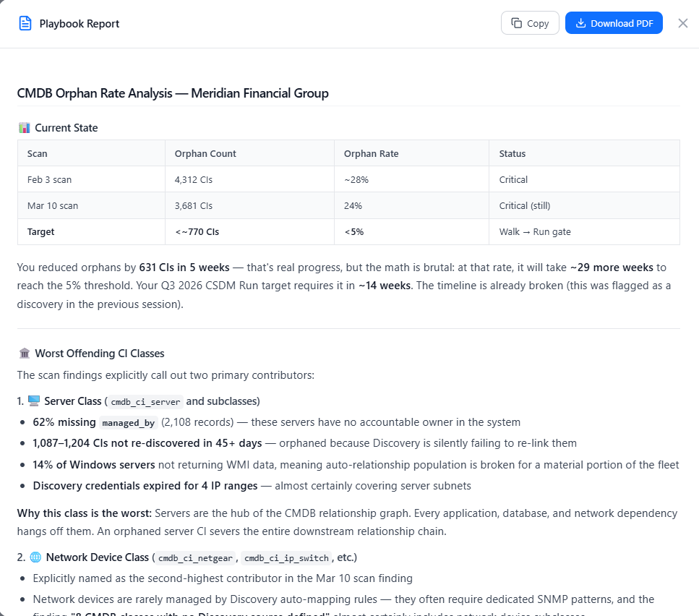The height and width of the screenshot is (616, 699).
Task: Click the download arrow icon
Action: click(x=580, y=23)
